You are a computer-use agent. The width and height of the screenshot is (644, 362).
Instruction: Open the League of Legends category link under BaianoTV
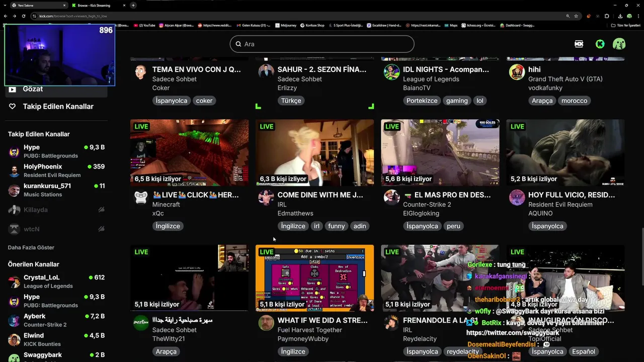click(431, 79)
